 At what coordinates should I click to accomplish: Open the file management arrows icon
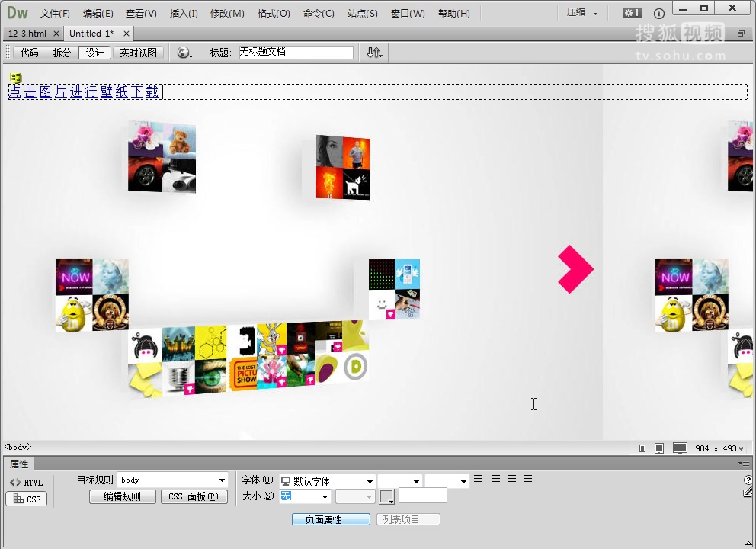[x=374, y=53]
